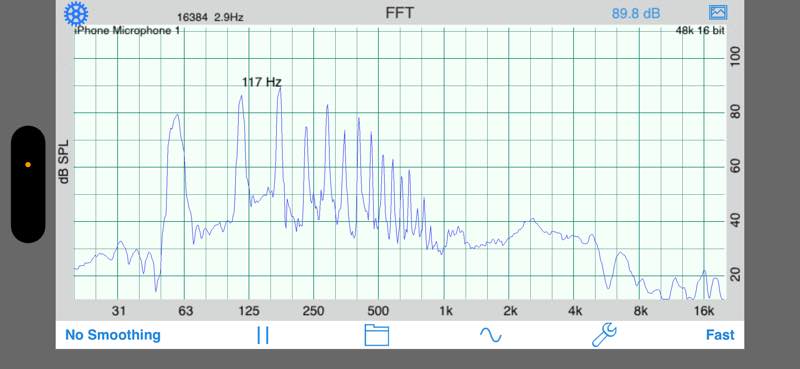800x369 pixels.
Task: Tap the 31 frequency axis label
Action: pyautogui.click(x=118, y=311)
